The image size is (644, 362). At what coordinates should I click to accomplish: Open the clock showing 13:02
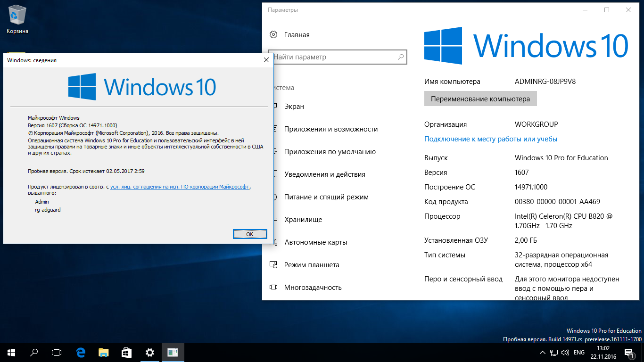click(603, 352)
